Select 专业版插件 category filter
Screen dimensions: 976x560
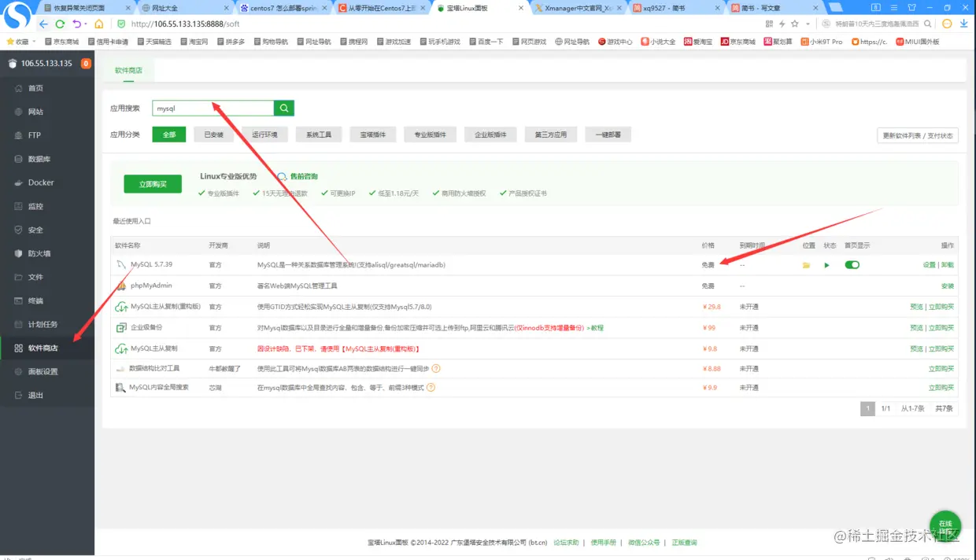[430, 134]
